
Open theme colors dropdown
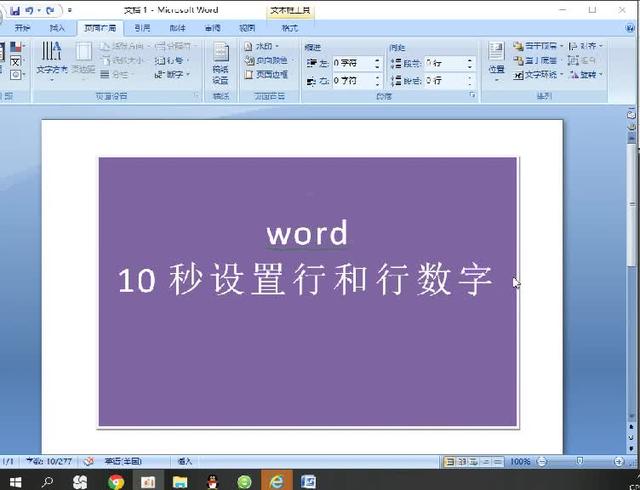coord(16,47)
